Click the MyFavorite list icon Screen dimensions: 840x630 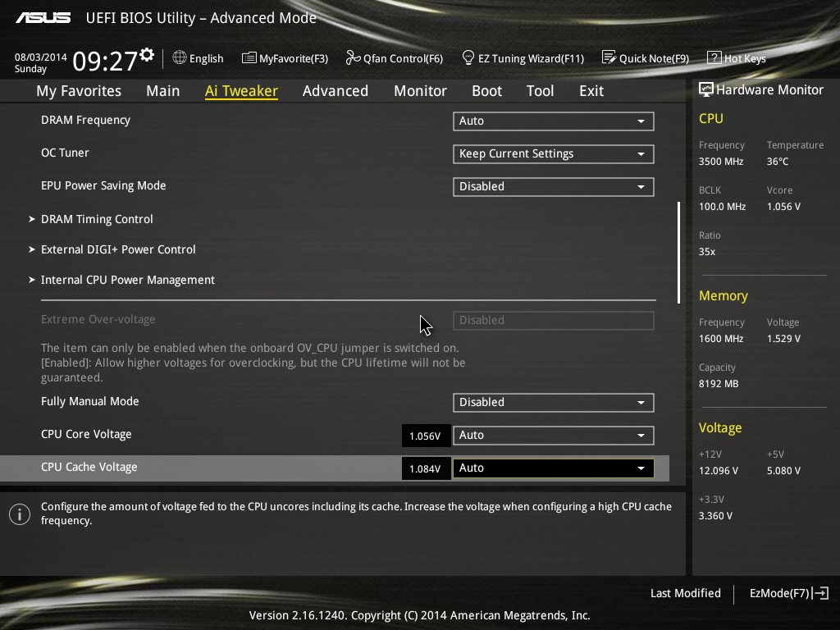tap(249, 57)
